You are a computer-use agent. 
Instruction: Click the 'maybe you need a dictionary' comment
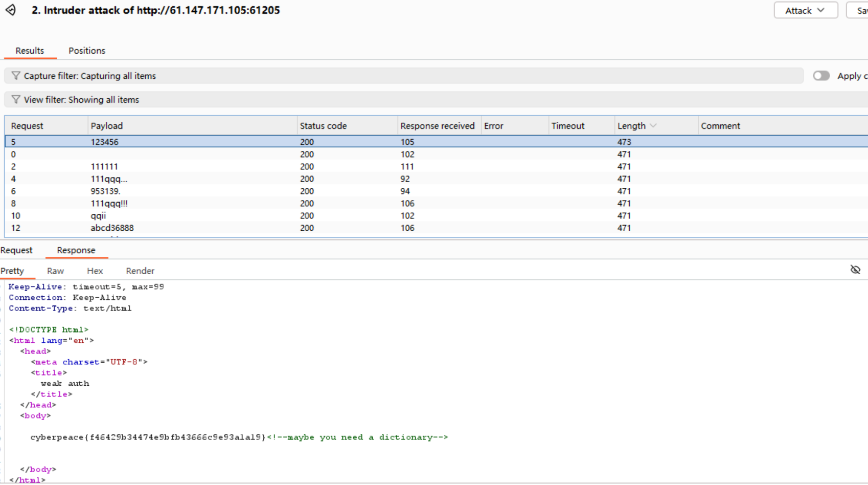[x=357, y=437]
